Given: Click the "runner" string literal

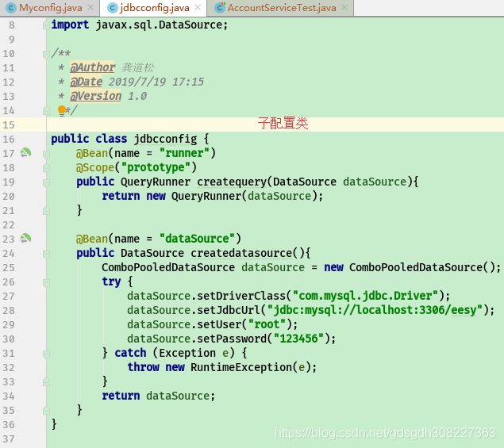Looking at the screenshot, I should point(184,153).
